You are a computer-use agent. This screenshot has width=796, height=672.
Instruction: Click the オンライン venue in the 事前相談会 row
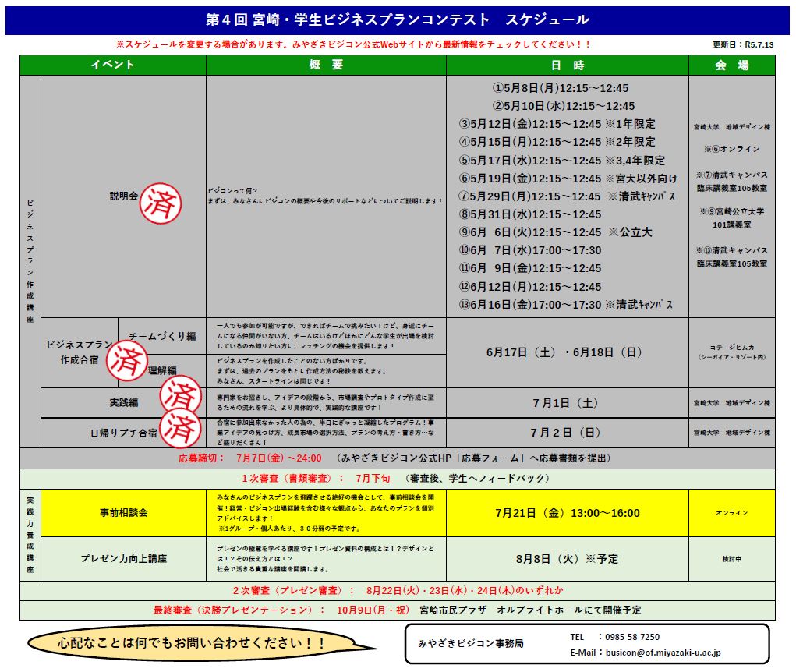pos(732,513)
